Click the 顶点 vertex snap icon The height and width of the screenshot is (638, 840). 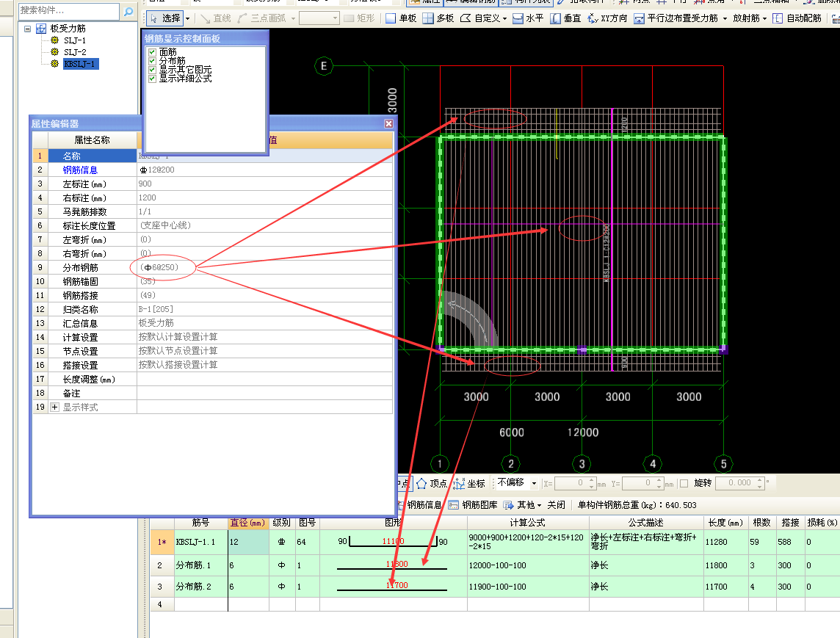(421, 484)
